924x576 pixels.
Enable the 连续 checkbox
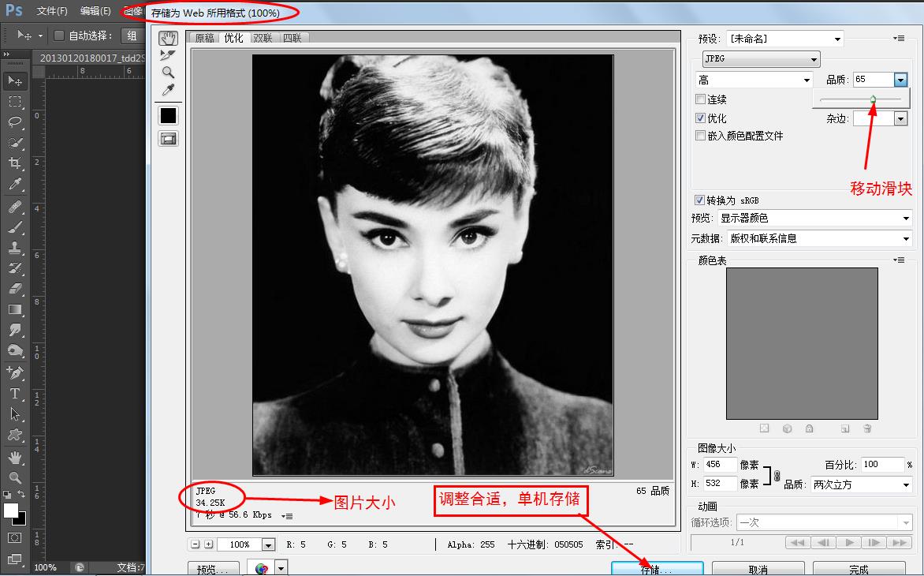tap(700, 99)
